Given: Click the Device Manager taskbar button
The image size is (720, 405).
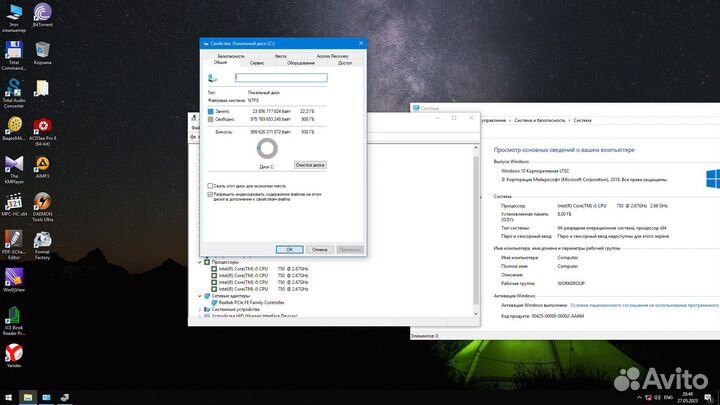Looking at the screenshot, I should click(65, 397).
